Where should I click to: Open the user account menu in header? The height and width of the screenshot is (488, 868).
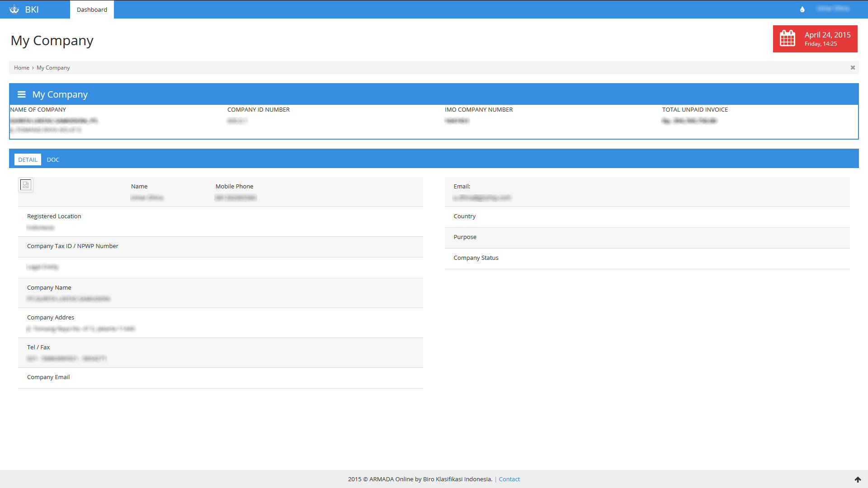[833, 9]
